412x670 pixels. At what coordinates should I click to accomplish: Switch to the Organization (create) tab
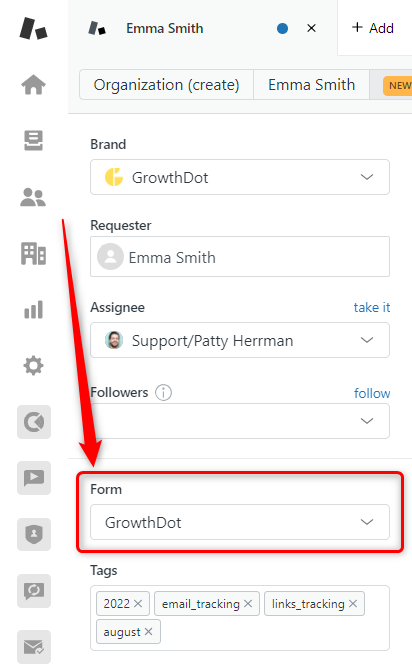point(166,85)
